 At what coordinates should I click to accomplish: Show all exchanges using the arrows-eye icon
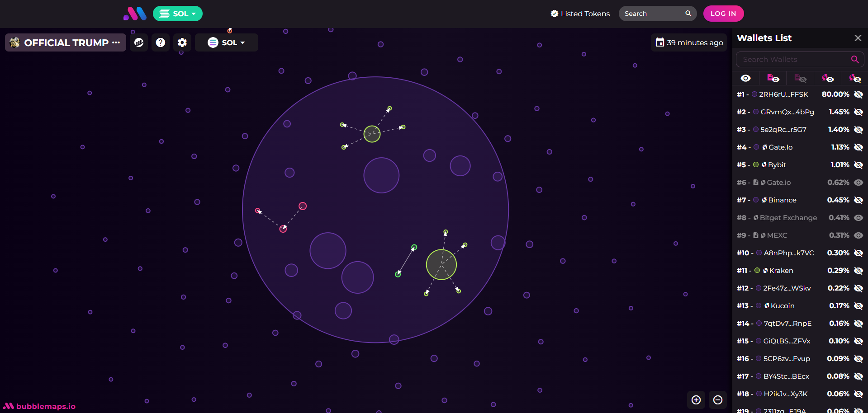(x=828, y=78)
